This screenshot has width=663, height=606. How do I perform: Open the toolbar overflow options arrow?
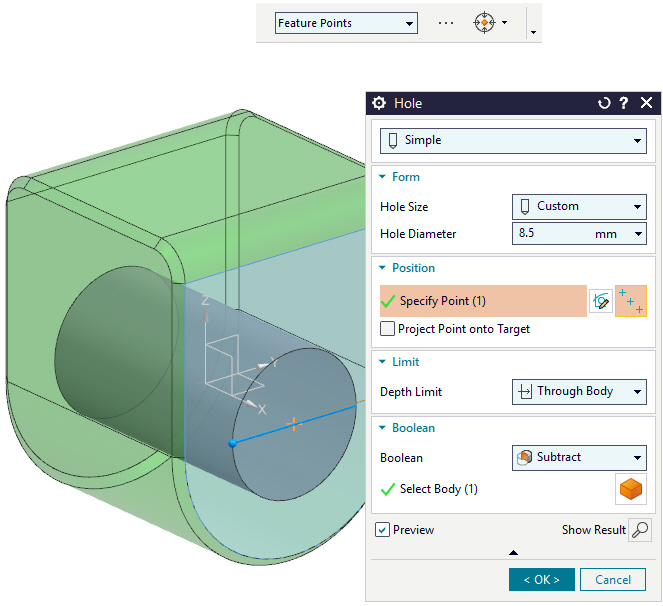533,32
